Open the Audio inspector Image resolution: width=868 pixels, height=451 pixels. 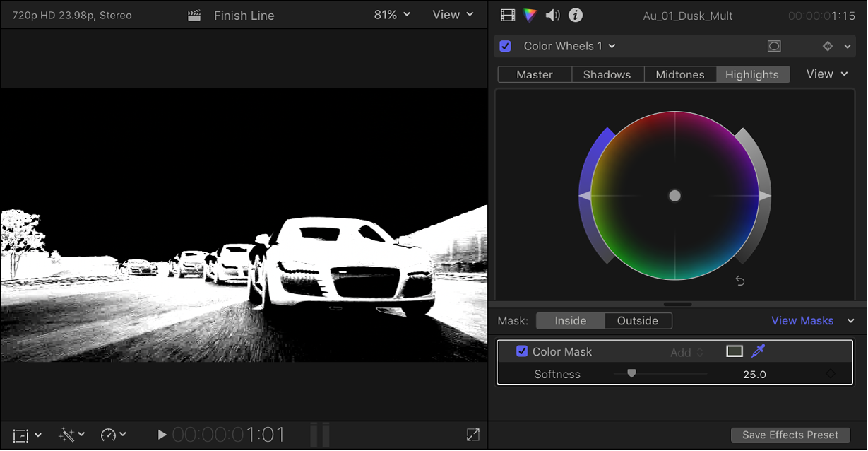click(x=552, y=15)
